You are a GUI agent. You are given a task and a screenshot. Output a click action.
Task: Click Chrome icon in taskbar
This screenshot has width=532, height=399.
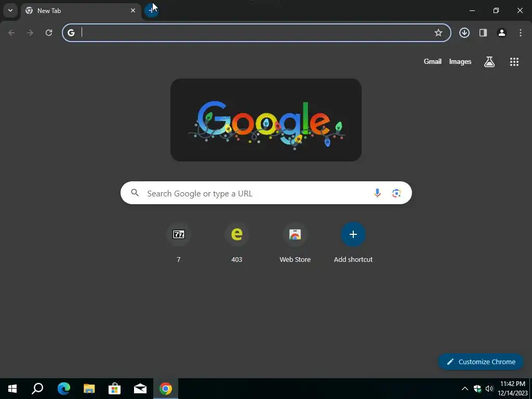(166, 389)
